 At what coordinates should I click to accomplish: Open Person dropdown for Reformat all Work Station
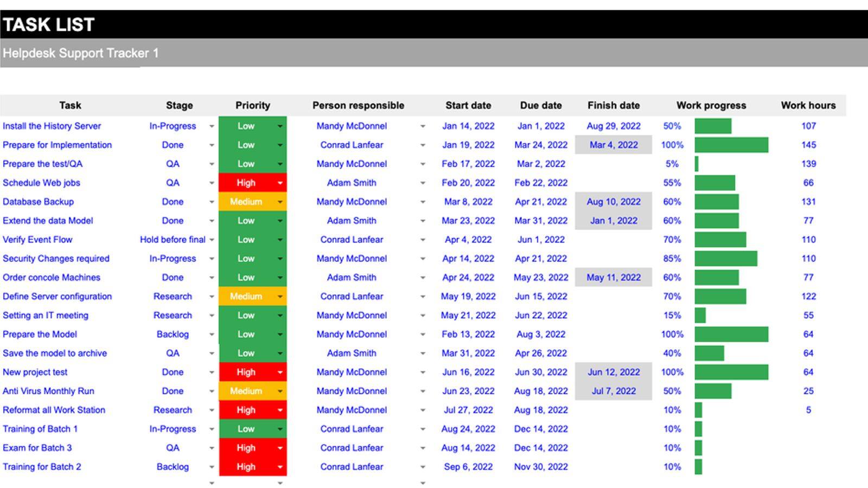click(x=423, y=410)
